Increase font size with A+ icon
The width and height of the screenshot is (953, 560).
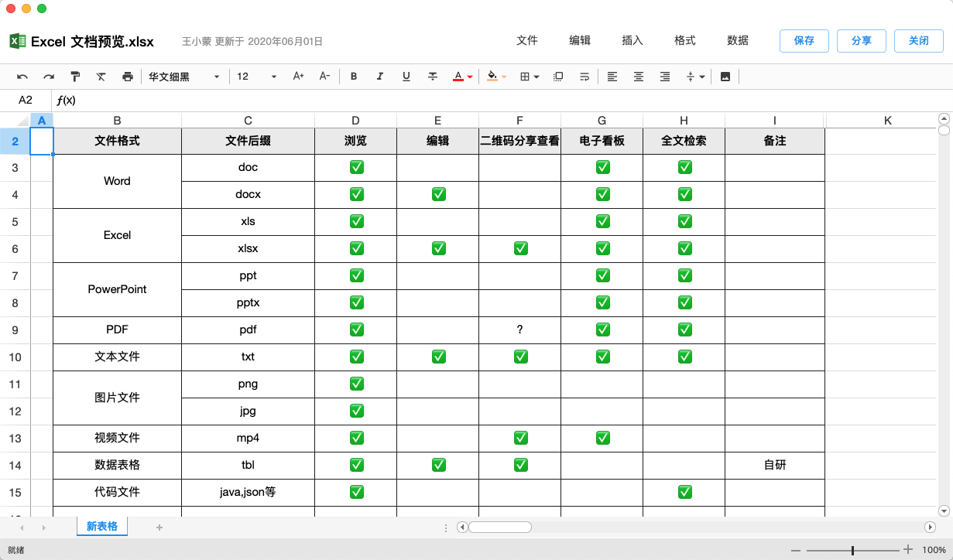(298, 77)
